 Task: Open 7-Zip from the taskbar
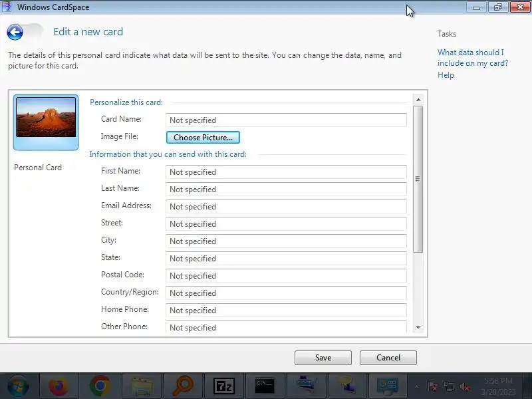pos(224,386)
